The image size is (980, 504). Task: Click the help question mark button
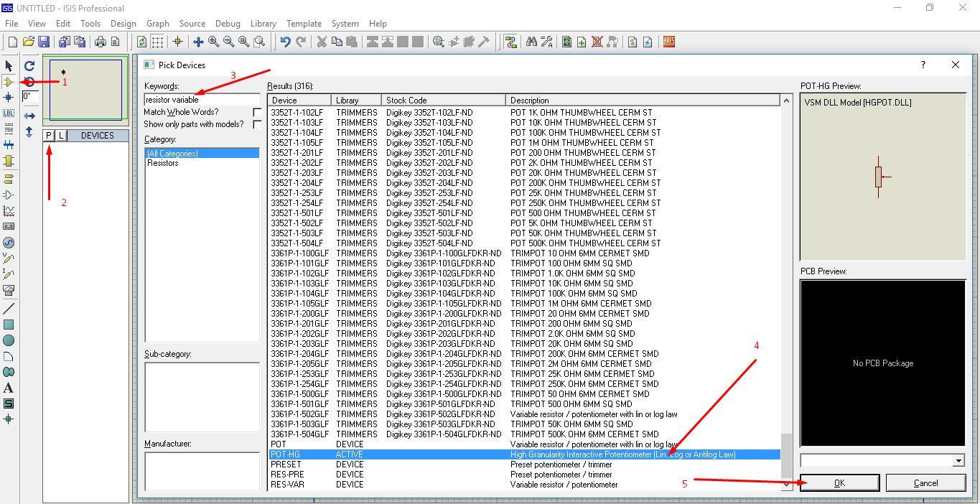tap(923, 65)
